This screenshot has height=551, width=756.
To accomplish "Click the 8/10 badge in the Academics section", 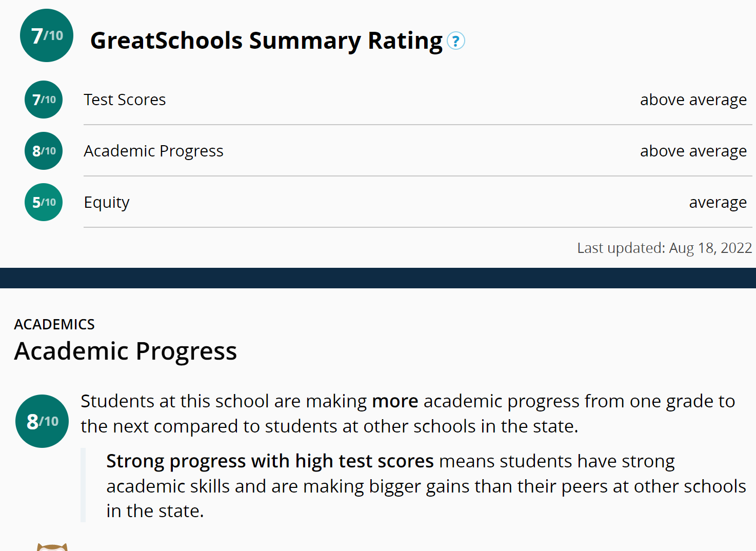I will tap(42, 421).
